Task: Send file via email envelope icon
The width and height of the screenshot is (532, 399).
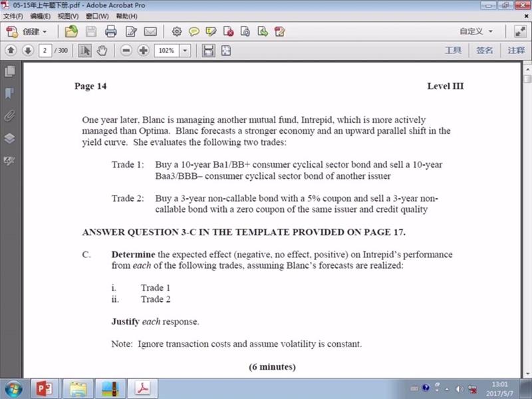Action: 150,31
